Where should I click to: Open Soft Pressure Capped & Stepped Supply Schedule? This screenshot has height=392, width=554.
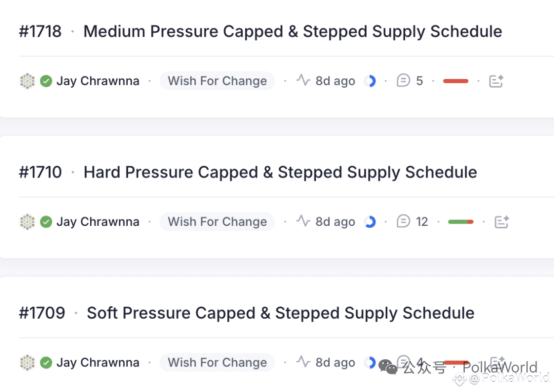tap(281, 313)
